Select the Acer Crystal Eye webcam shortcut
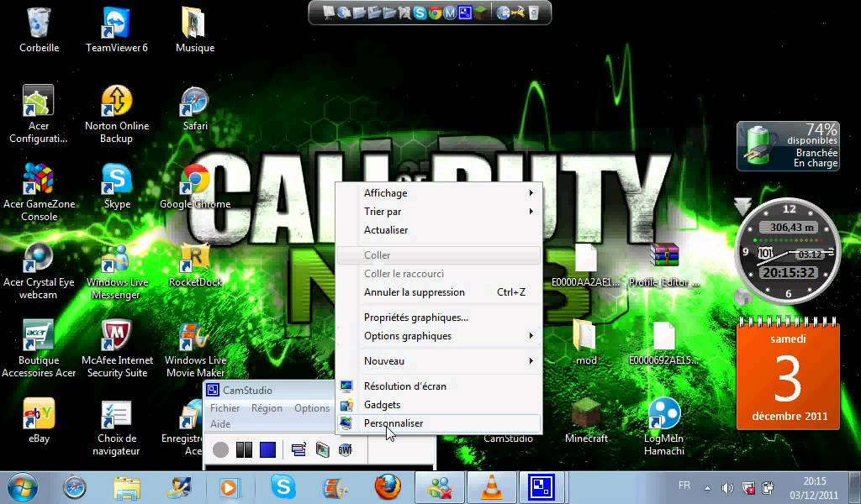This screenshot has width=861, height=504. pyautogui.click(x=39, y=271)
